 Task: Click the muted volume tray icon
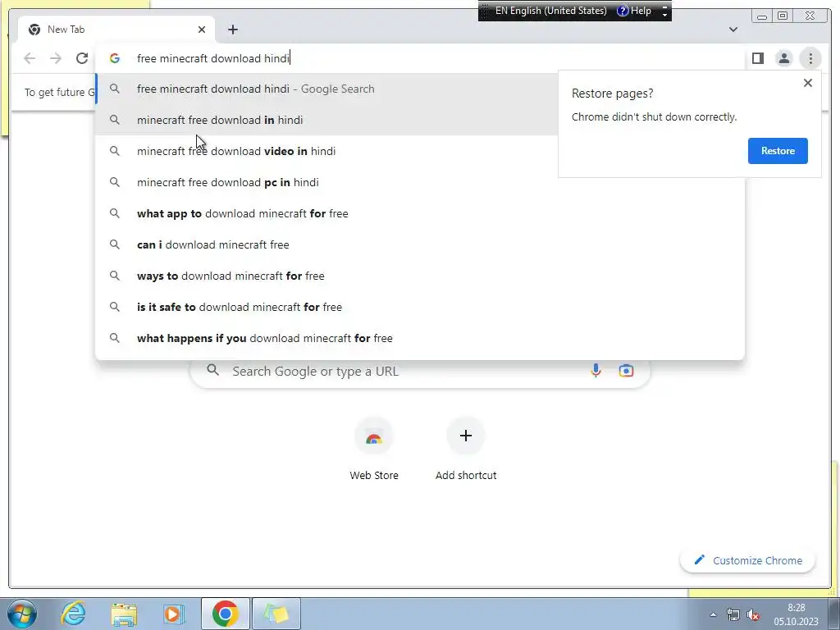(753, 614)
